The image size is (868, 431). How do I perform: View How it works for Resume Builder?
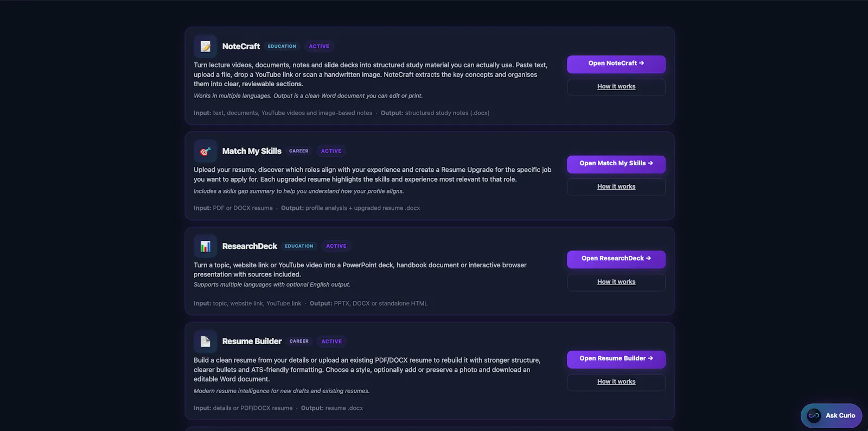coord(616,382)
